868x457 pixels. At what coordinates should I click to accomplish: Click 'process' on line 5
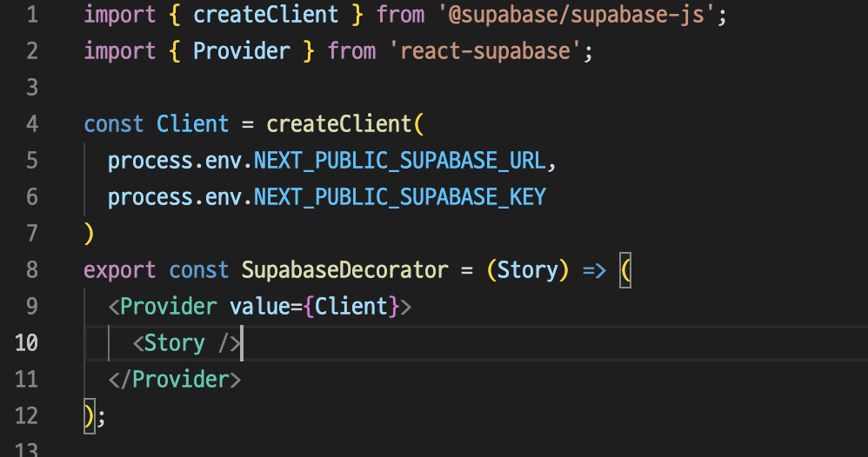click(x=150, y=162)
